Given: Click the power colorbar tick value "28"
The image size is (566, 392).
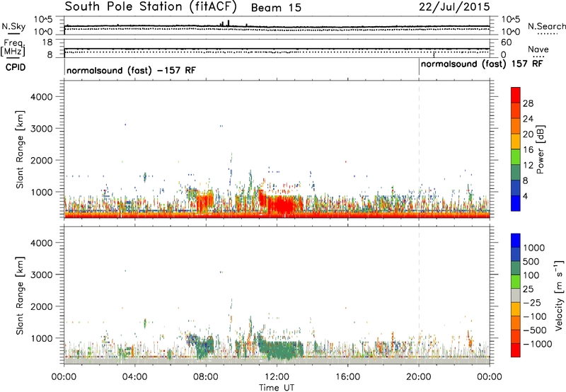Looking at the screenshot, I should 528,103.
